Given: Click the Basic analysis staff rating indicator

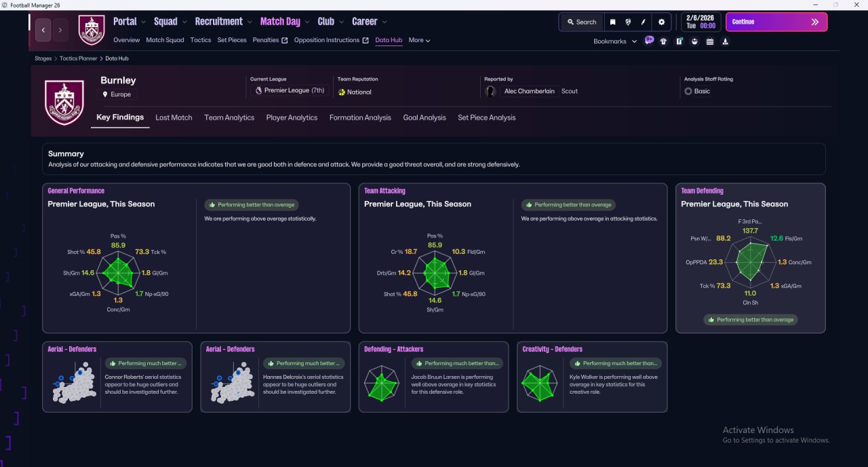Looking at the screenshot, I should point(697,91).
